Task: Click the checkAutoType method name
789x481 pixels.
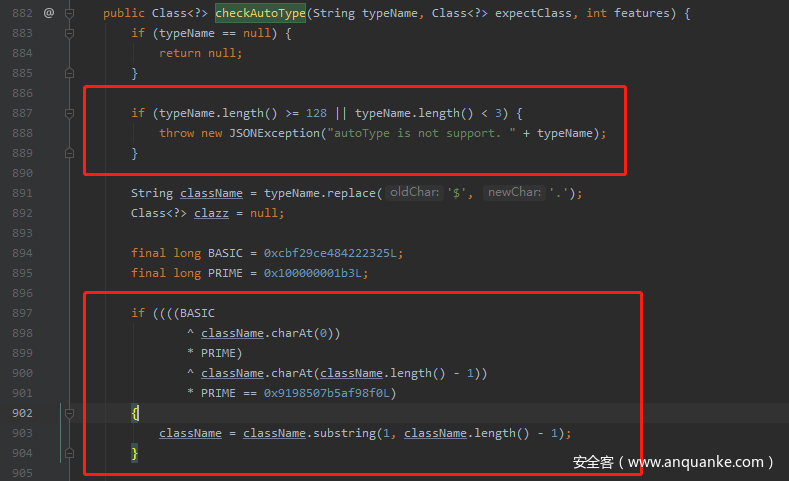Action: pyautogui.click(x=261, y=14)
